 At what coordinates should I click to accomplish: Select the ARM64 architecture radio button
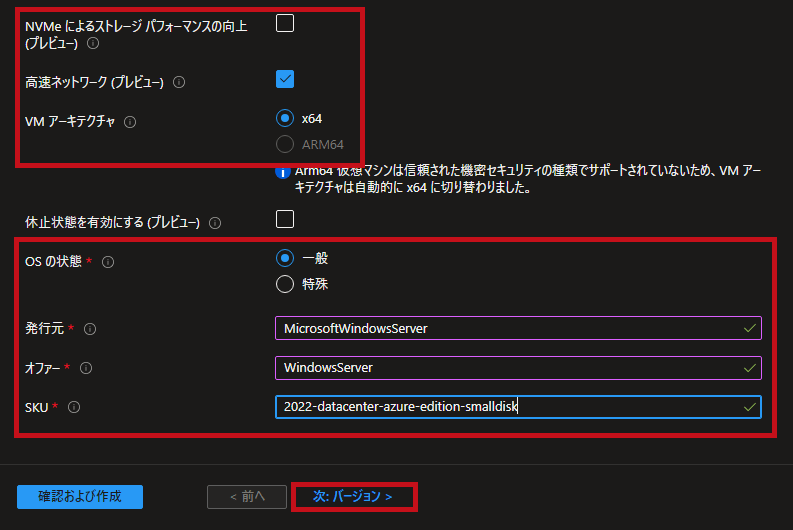[x=285, y=144]
